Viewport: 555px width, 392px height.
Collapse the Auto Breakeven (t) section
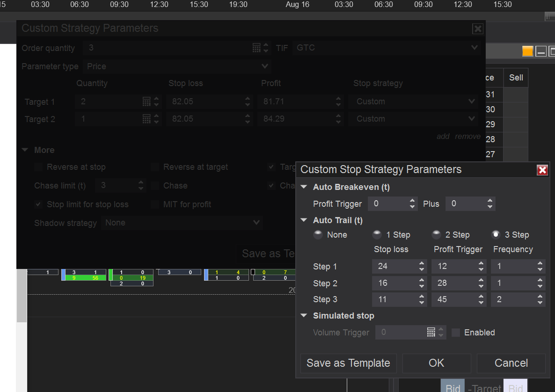click(304, 187)
